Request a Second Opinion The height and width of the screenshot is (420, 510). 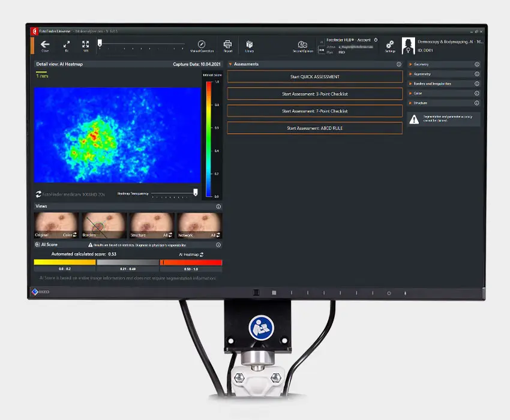point(303,44)
